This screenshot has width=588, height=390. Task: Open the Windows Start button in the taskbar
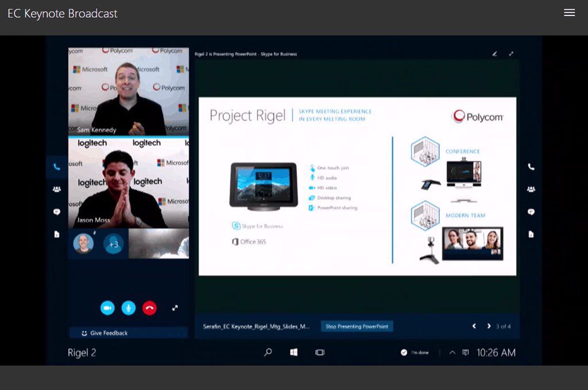[x=293, y=352]
